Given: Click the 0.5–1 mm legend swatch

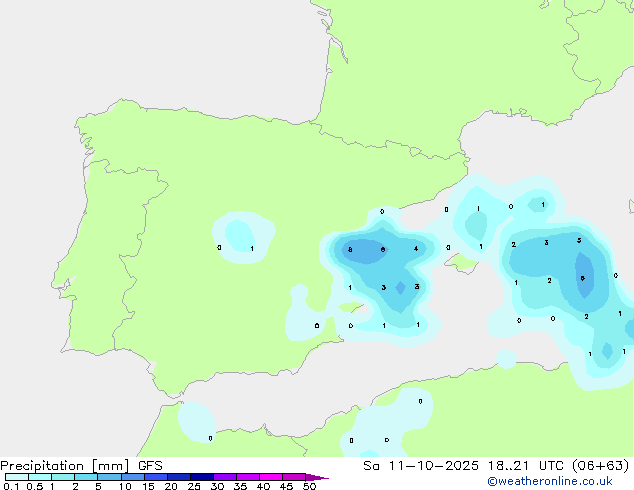Looking at the screenshot, I should click(x=40, y=477).
